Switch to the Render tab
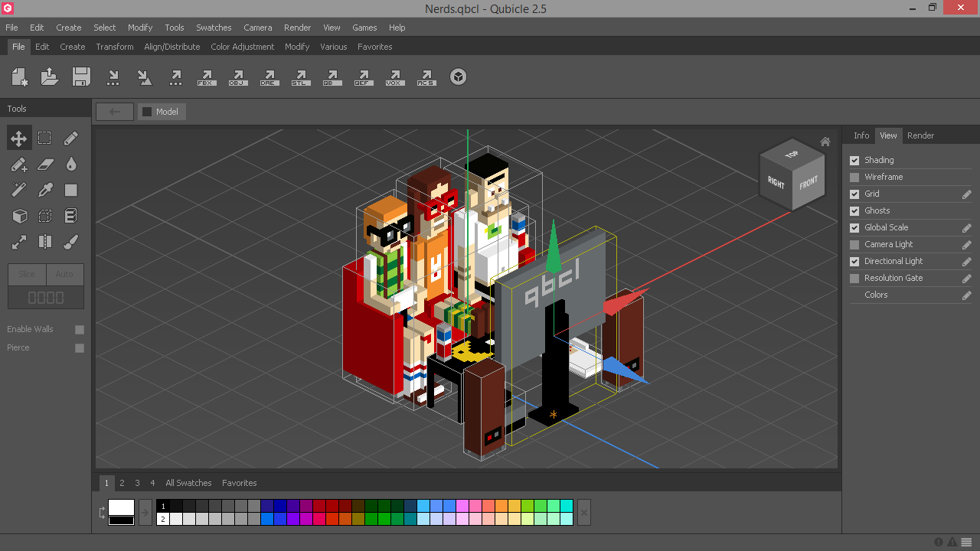The height and width of the screenshot is (551, 980). coord(920,135)
